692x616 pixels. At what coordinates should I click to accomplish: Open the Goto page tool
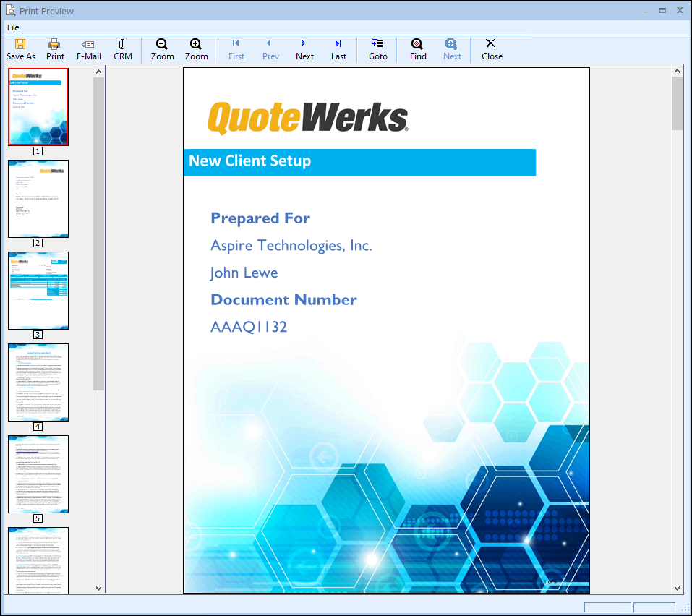click(x=377, y=44)
